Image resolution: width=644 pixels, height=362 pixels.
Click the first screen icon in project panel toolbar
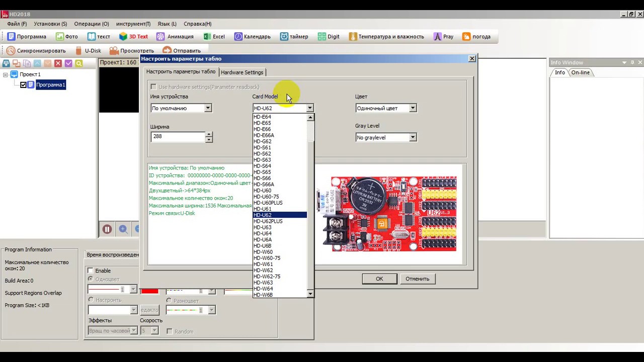pyautogui.click(x=6, y=63)
